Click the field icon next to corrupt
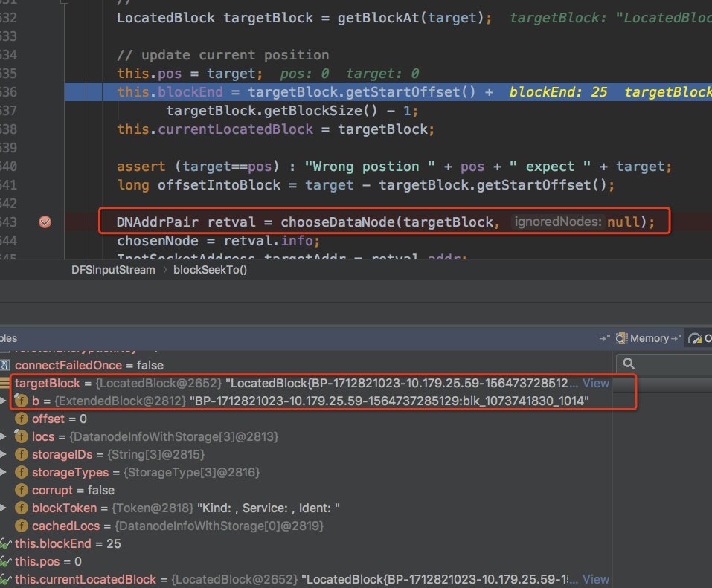The image size is (712, 588). click(22, 490)
